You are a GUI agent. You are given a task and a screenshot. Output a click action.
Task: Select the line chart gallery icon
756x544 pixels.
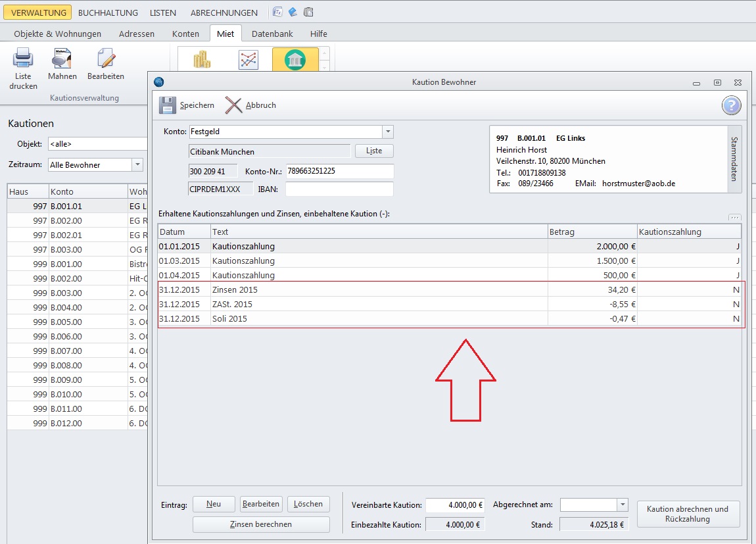[x=248, y=61]
